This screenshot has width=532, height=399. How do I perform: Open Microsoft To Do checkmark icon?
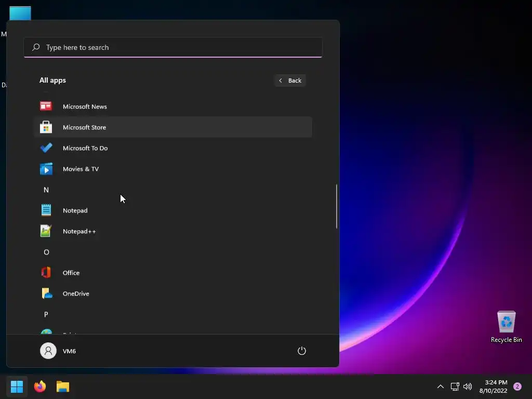(x=46, y=148)
